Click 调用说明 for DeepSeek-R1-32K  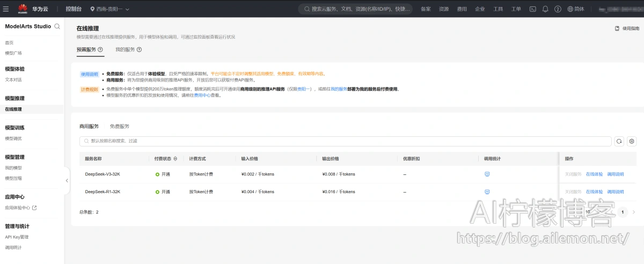point(616,192)
